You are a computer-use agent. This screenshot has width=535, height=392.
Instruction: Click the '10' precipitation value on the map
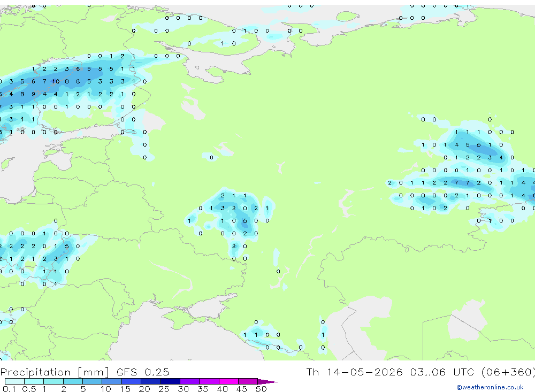click(x=55, y=81)
